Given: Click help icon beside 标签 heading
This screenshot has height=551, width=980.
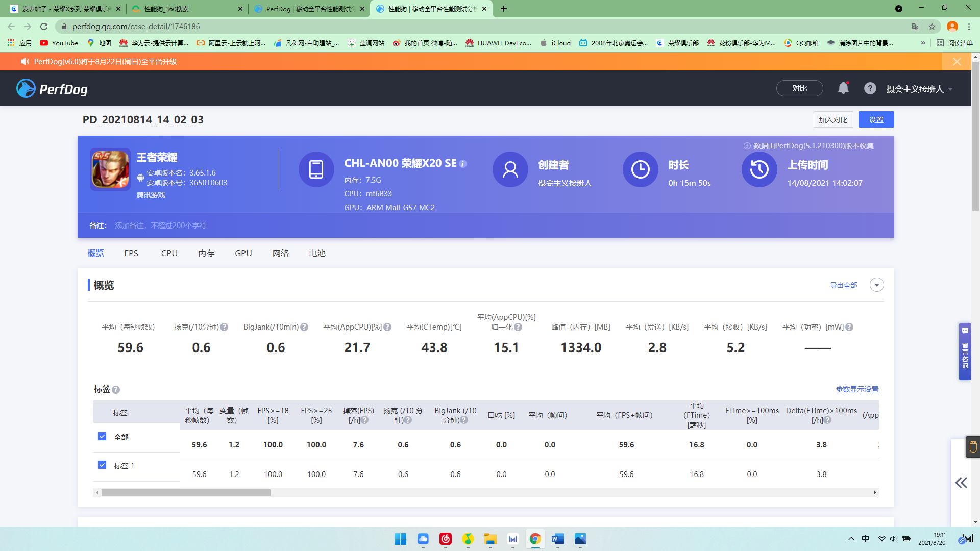Looking at the screenshot, I should point(116,390).
